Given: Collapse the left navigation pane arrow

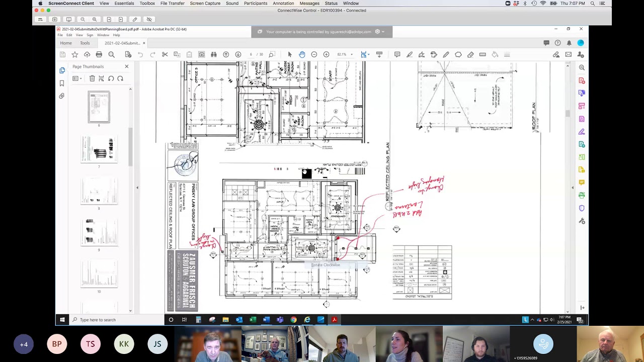Looking at the screenshot, I should pos(137,188).
